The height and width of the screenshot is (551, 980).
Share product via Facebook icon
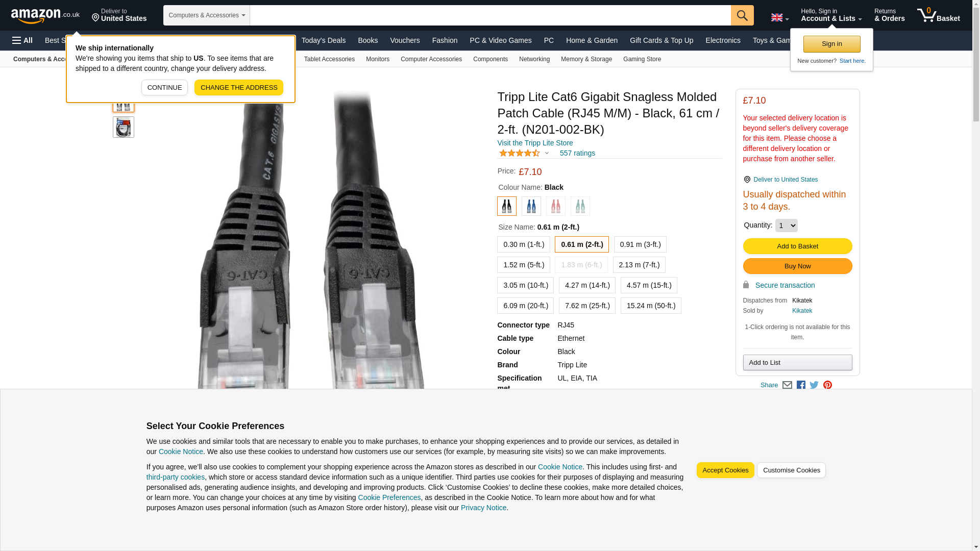[801, 385]
